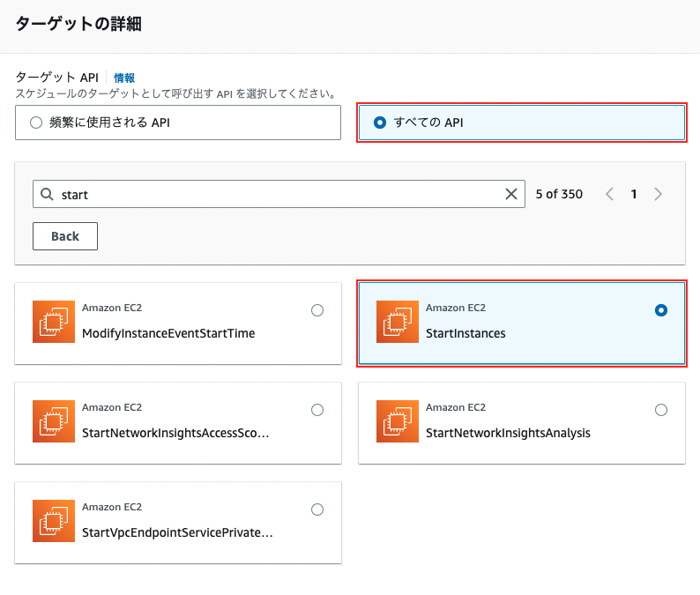Click the StartNetworkInsightsAccessSco… label
The width and height of the screenshot is (700, 595).
[175, 433]
